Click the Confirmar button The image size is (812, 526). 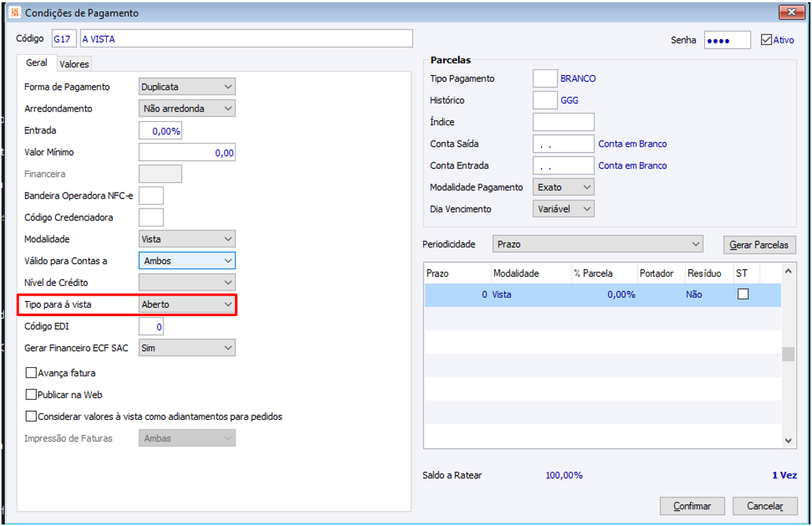coord(692,506)
